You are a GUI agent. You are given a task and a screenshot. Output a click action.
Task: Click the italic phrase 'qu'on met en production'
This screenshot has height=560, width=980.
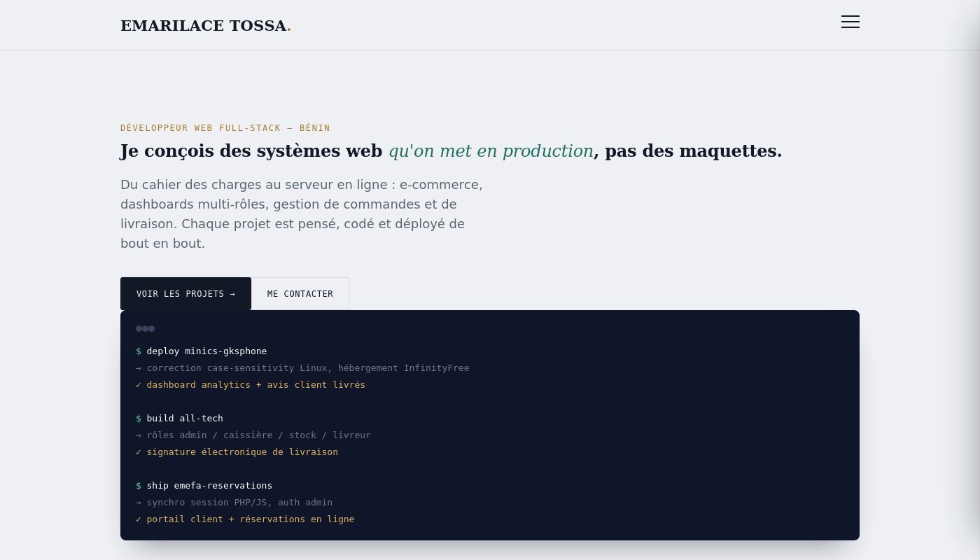pos(491,150)
